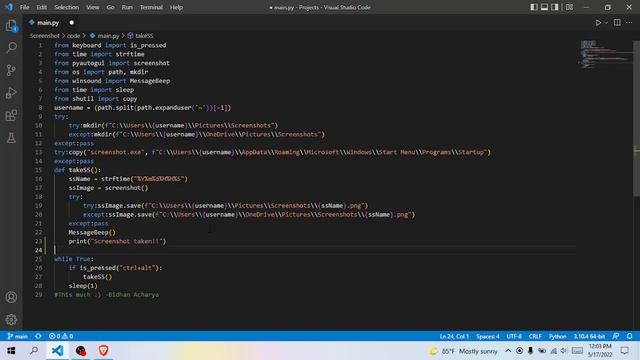Toggle the primary side bar layout icon
The width and height of the screenshot is (640, 360).
pos(534,7)
